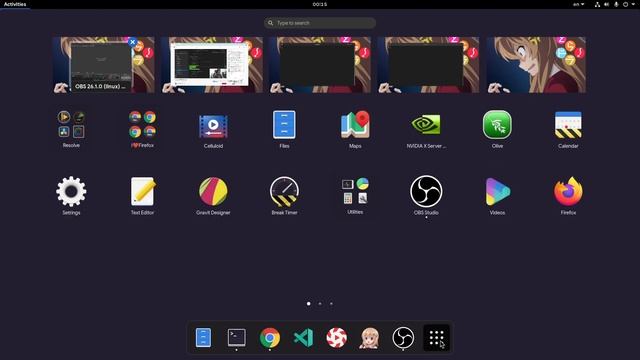Launch Olive video editor
The image size is (640, 360).
(x=497, y=129)
